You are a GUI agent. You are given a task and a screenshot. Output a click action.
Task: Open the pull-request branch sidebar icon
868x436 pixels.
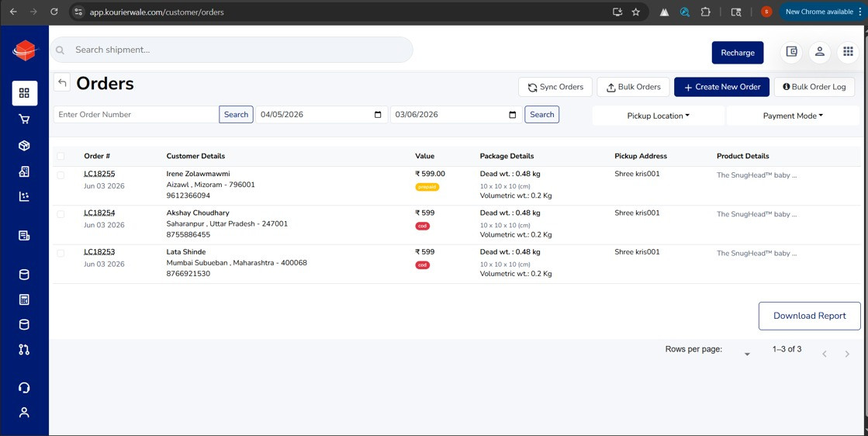click(24, 350)
